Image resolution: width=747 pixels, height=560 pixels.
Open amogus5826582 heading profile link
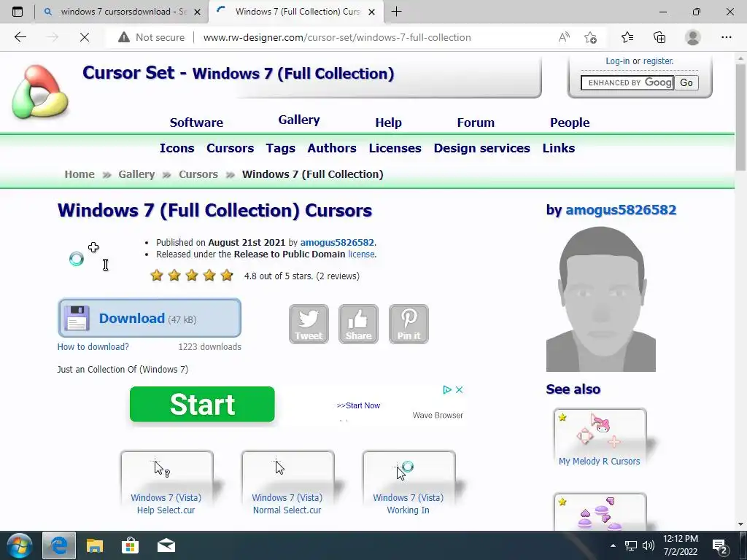tap(621, 210)
